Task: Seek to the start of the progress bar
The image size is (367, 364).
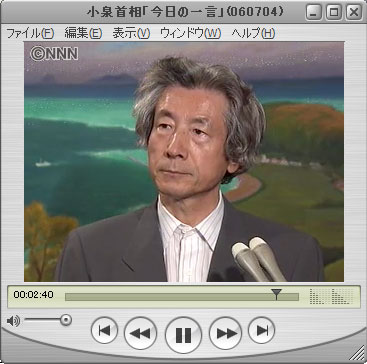Action: click(x=66, y=297)
